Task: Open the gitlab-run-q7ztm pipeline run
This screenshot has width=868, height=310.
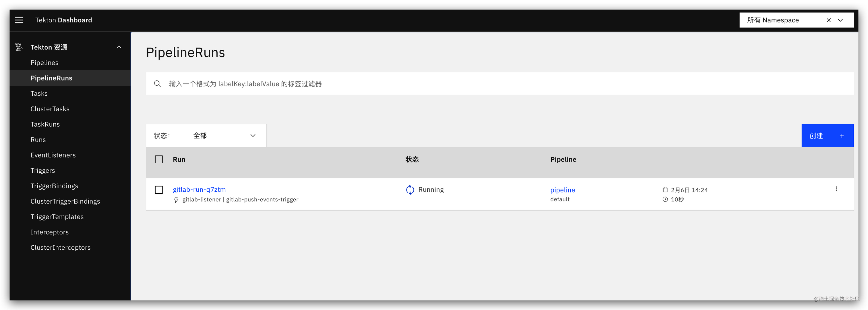Action: pos(199,189)
